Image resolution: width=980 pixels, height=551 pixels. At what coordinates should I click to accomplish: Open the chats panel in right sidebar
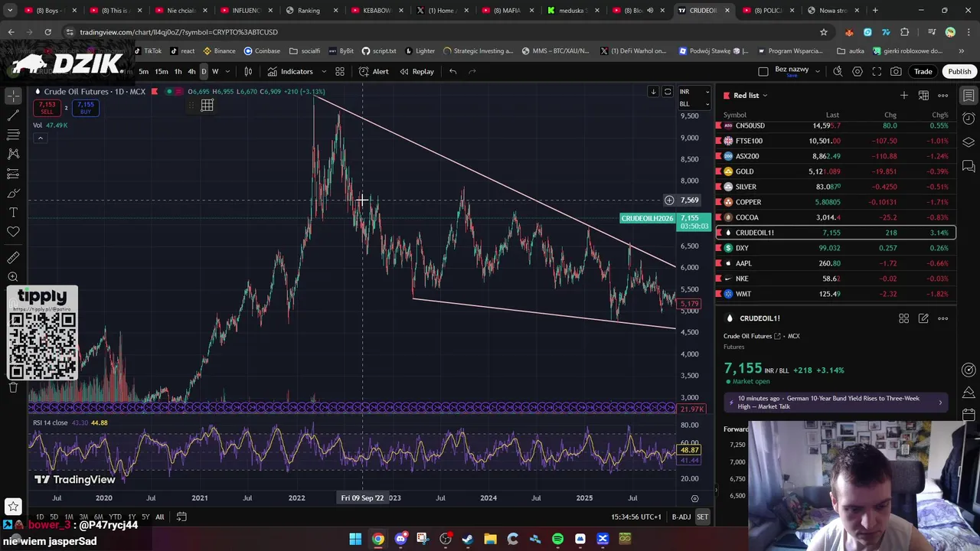click(x=969, y=166)
